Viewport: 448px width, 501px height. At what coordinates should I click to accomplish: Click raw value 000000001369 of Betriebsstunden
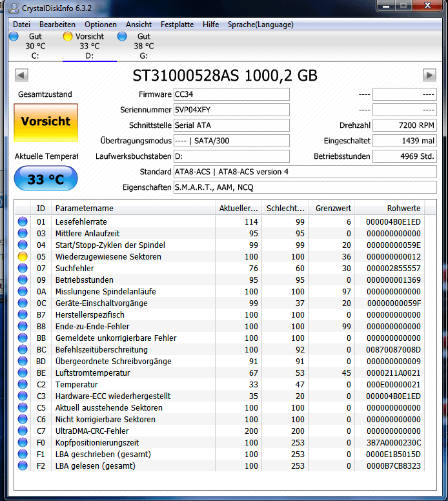(x=394, y=280)
